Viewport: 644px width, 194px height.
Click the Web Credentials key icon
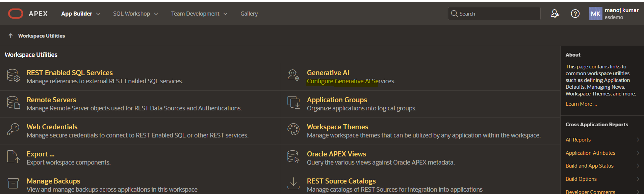pos(14,130)
